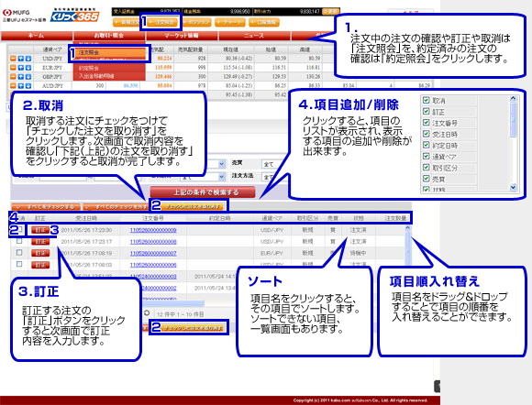Toggle 訂正 checkbox in column list
532x405 pixels.
(427, 111)
